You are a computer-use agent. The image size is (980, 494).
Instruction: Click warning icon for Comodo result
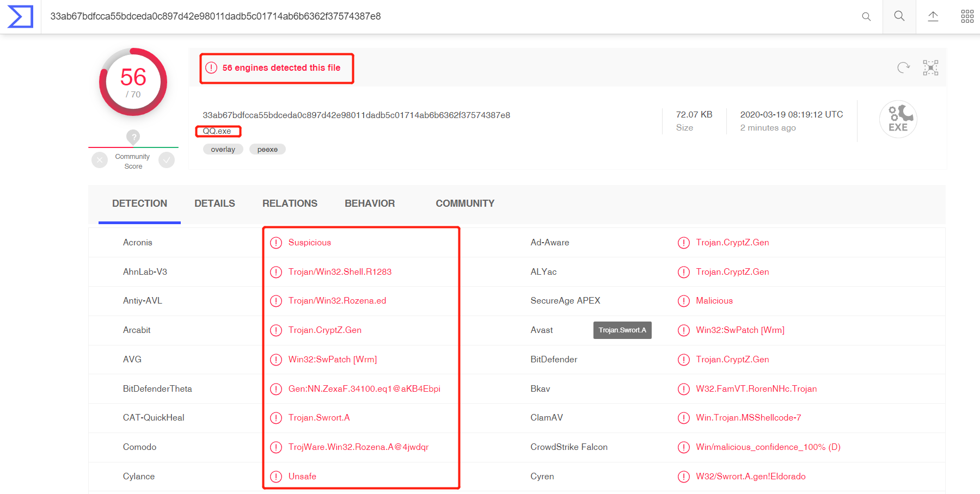(276, 447)
